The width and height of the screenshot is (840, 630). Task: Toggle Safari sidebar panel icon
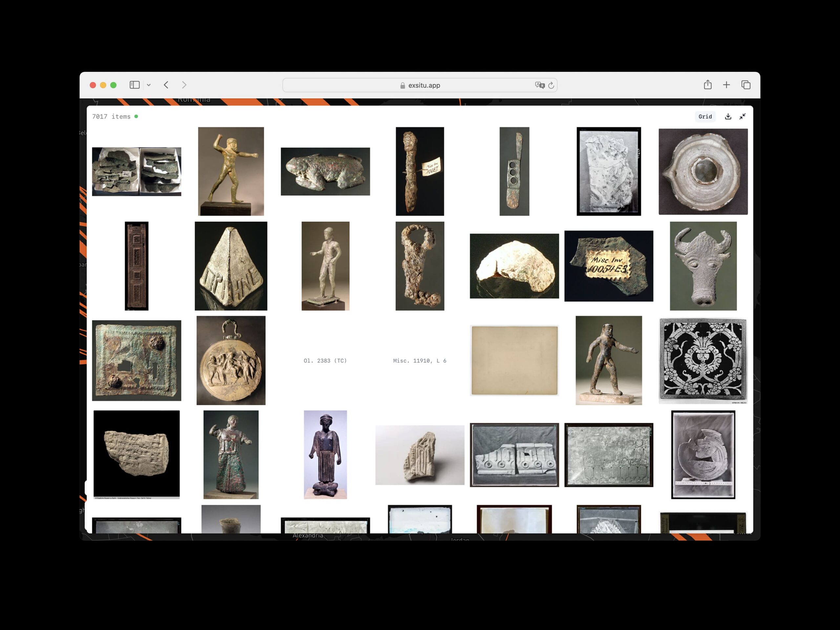[x=135, y=85]
